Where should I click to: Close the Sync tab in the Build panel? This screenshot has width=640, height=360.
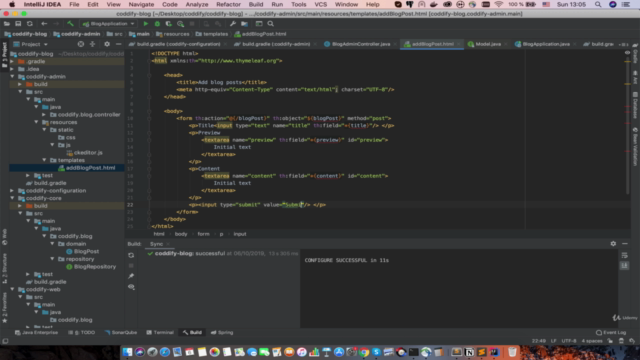point(168,244)
